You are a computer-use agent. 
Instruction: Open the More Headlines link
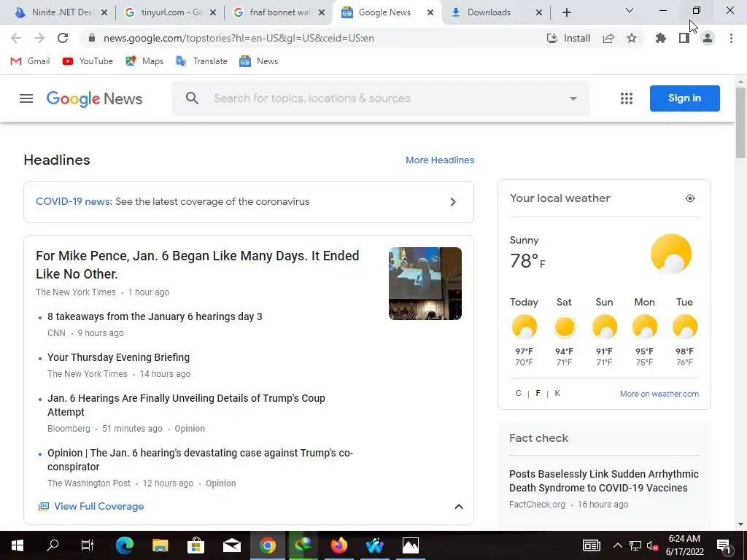pyautogui.click(x=440, y=160)
